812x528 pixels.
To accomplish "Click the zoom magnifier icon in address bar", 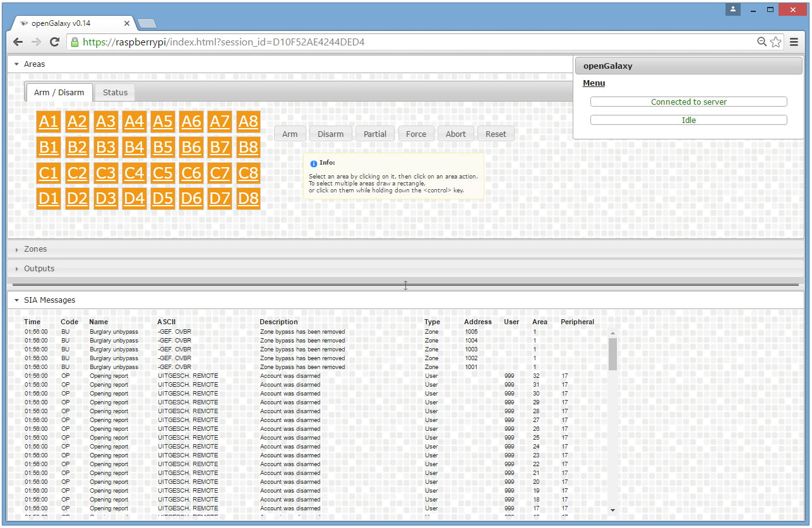I will click(x=763, y=42).
